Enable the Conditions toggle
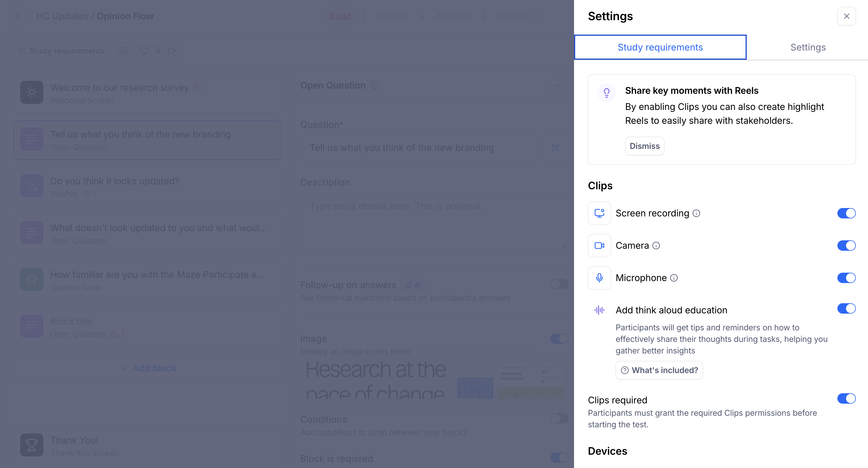Viewport: 868px width, 468px height. 559,418
